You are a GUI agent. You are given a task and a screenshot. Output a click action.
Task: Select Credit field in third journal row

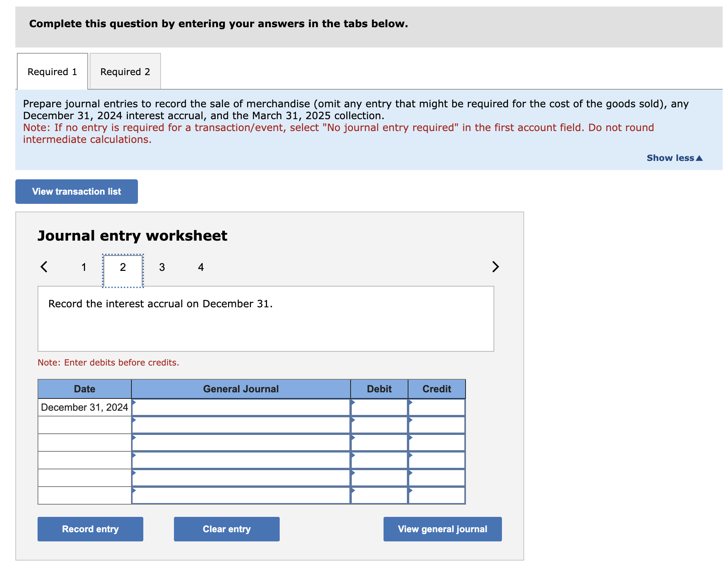click(437, 443)
